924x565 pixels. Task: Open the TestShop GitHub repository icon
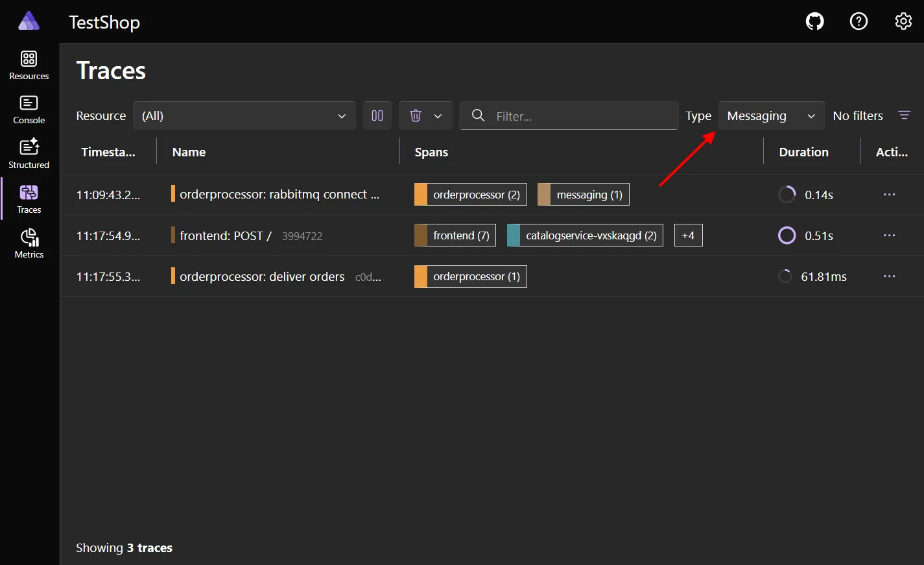(814, 21)
